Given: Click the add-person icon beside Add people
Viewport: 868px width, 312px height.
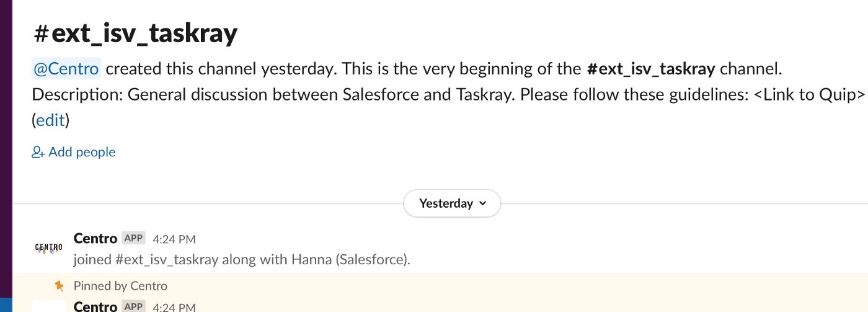Looking at the screenshot, I should (x=38, y=152).
